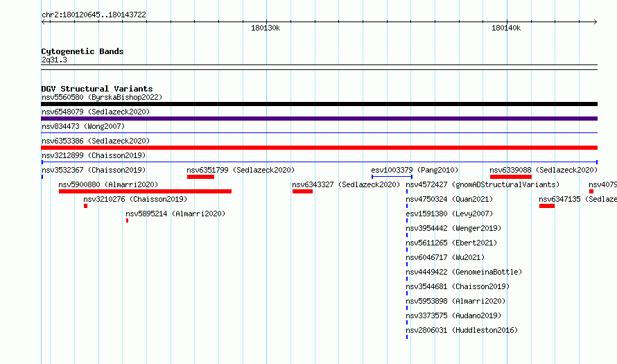Open nsv4449422 (GenomeinaBottle) label
The image size is (617, 364).
pos(464,272)
